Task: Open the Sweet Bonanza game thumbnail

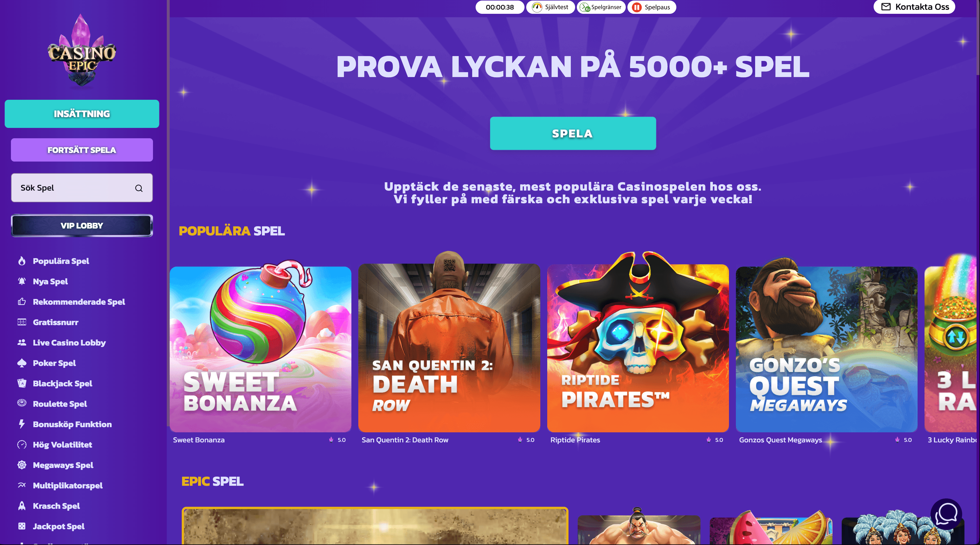Action: coord(260,349)
